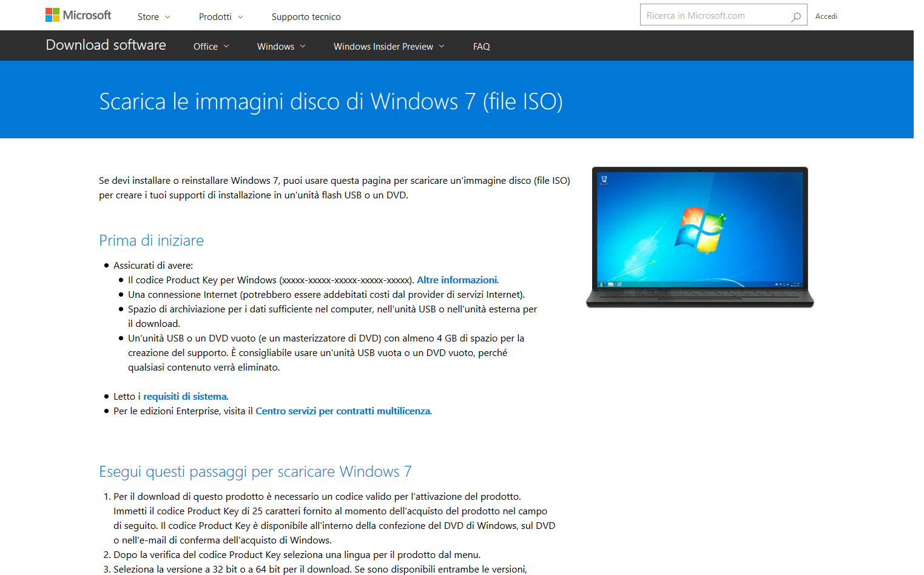Open the Altre informazioni link
This screenshot has width=924, height=575.
coord(456,280)
